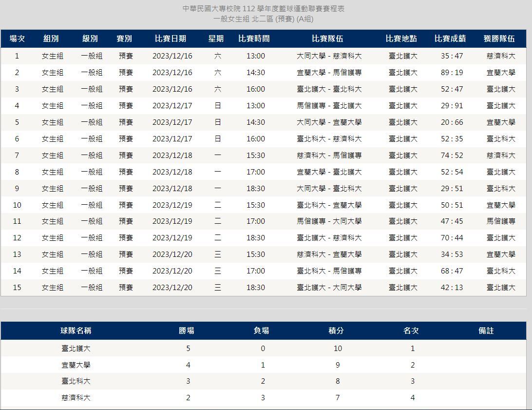The width and height of the screenshot is (532, 410).
Task: Click the 2023/12/16 date in game 1 row
Action: pos(172,56)
